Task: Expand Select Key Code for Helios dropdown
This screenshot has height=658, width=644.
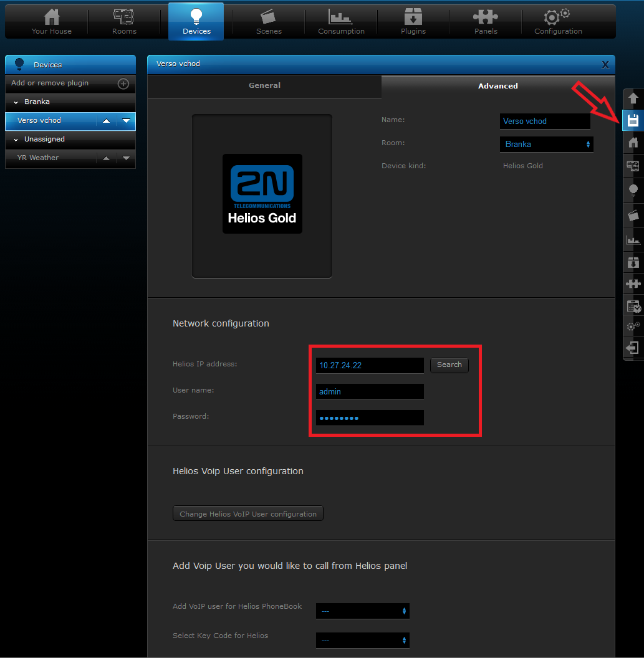Action: pos(363,640)
